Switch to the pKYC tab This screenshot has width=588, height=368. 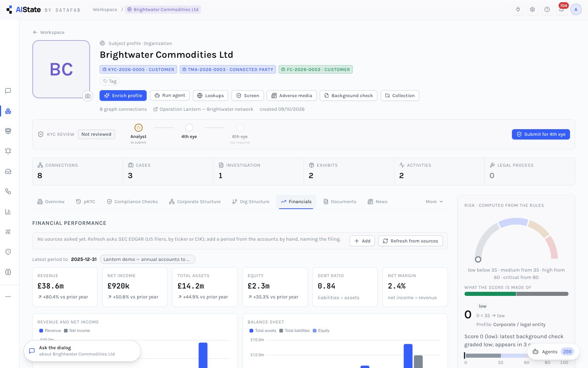click(86, 202)
